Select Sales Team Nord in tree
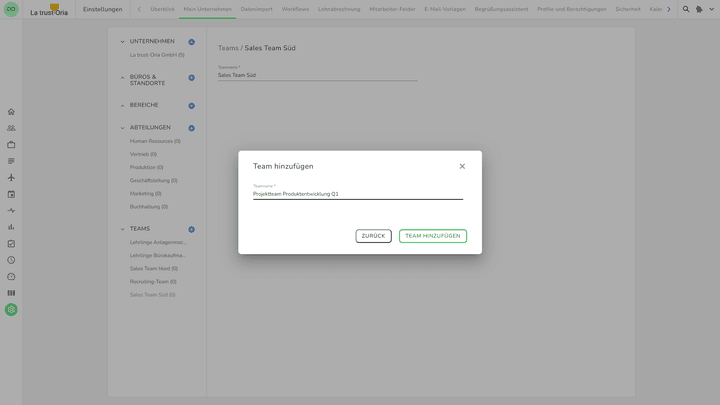 (153, 268)
